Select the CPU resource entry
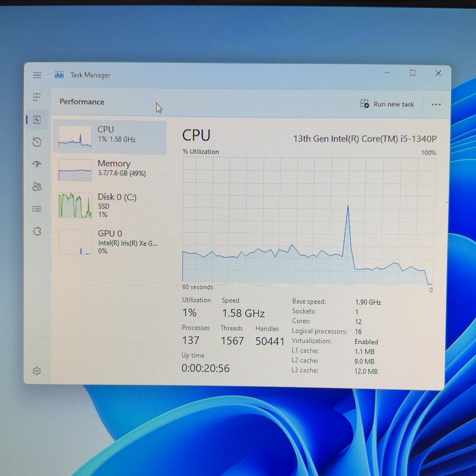This screenshot has height=476, width=476. pos(110,137)
